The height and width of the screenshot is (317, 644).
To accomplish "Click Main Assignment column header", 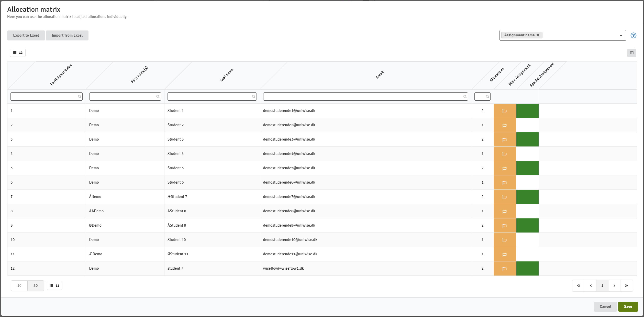I will coord(519,75).
